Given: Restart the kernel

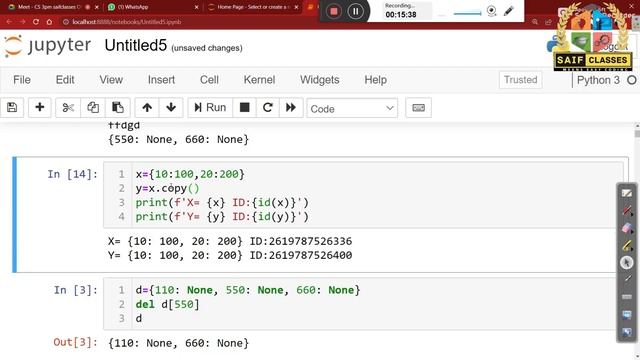Looking at the screenshot, I should [x=268, y=108].
